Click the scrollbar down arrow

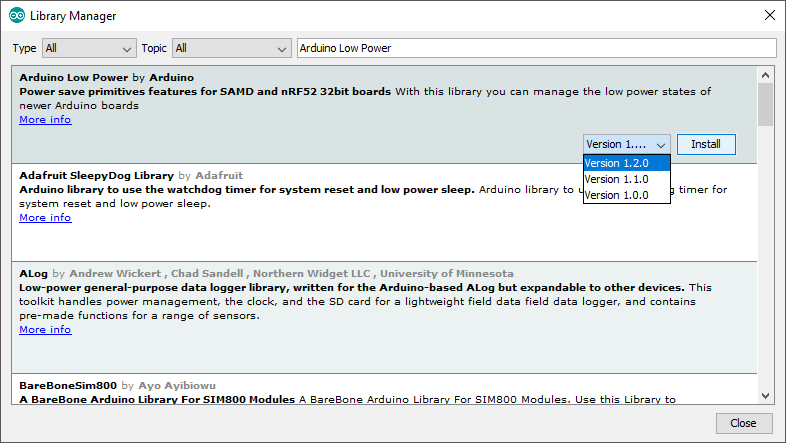pos(765,395)
